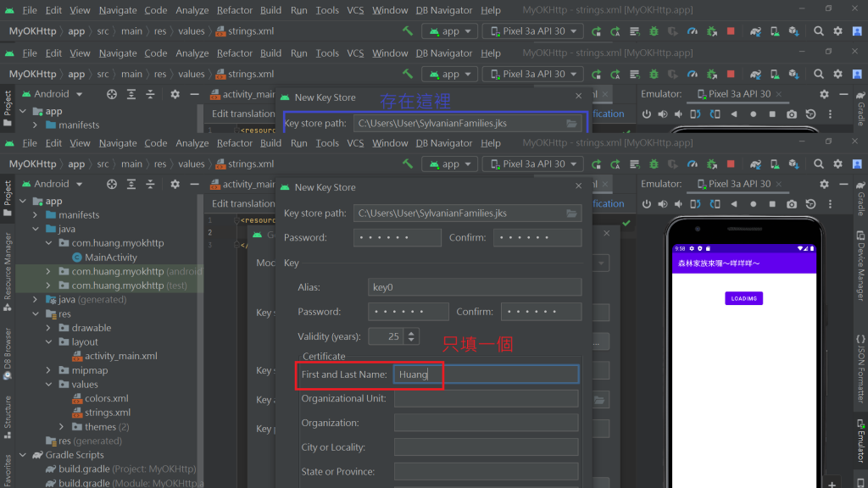Click the First and Last Name field
Image resolution: width=868 pixels, height=488 pixels.
(x=486, y=374)
